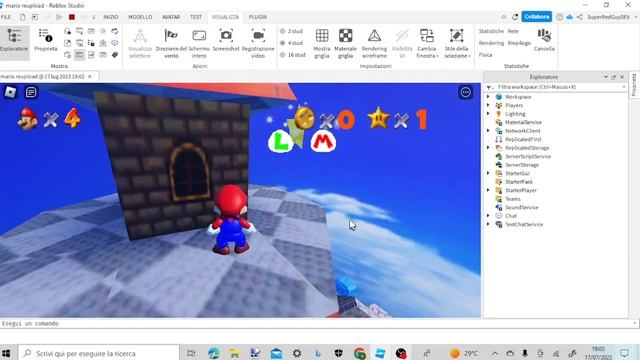640x360 pixels.
Task: Expand the Lighting tree node
Action: [x=488, y=114]
